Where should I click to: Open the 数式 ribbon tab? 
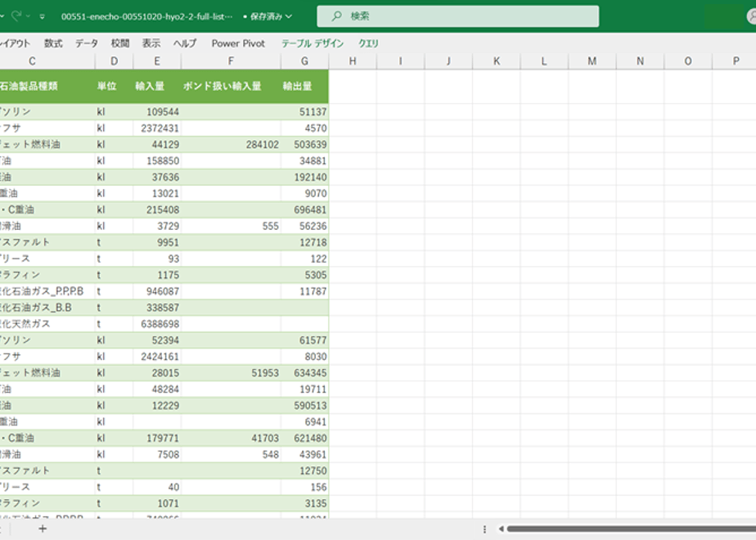pos(53,43)
